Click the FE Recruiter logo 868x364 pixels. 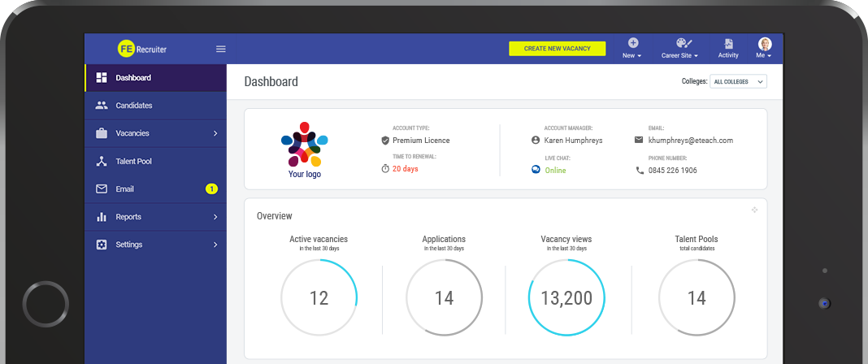(142, 49)
